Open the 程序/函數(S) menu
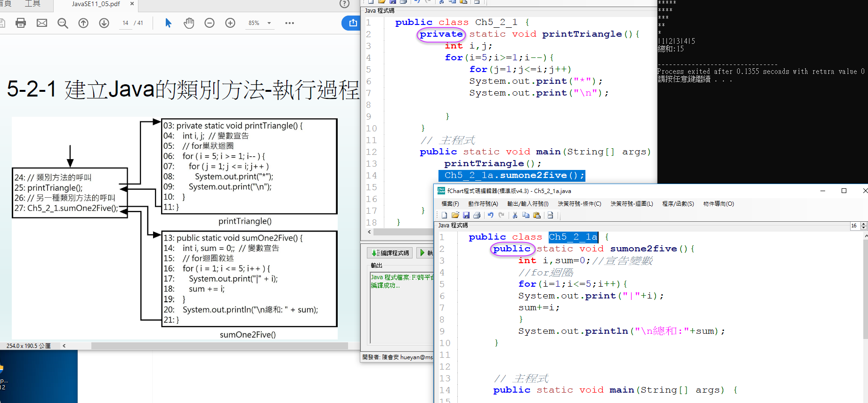Screen dimensions: 868x403 [x=678, y=204]
